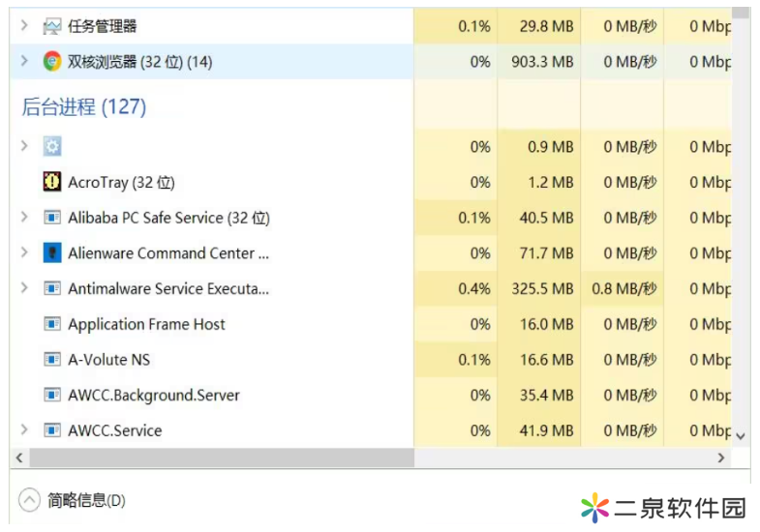Click the horizontal scrollbar right arrow
This screenshot has height=532, width=760.
(x=720, y=458)
